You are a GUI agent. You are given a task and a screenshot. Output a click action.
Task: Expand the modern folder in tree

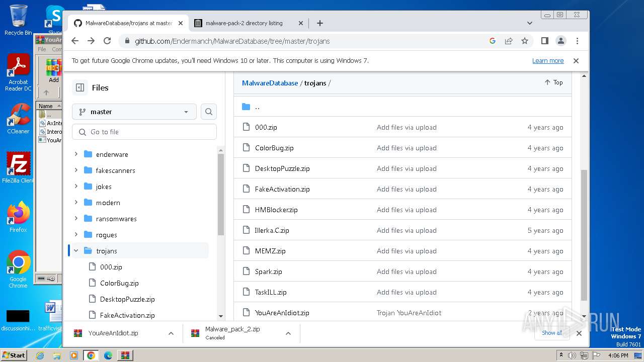click(76, 203)
